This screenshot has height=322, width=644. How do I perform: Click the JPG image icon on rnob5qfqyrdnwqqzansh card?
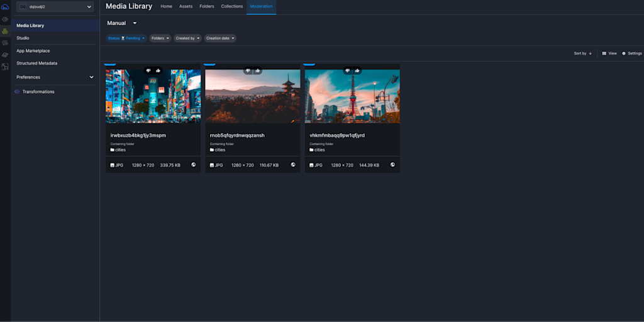pos(212,165)
